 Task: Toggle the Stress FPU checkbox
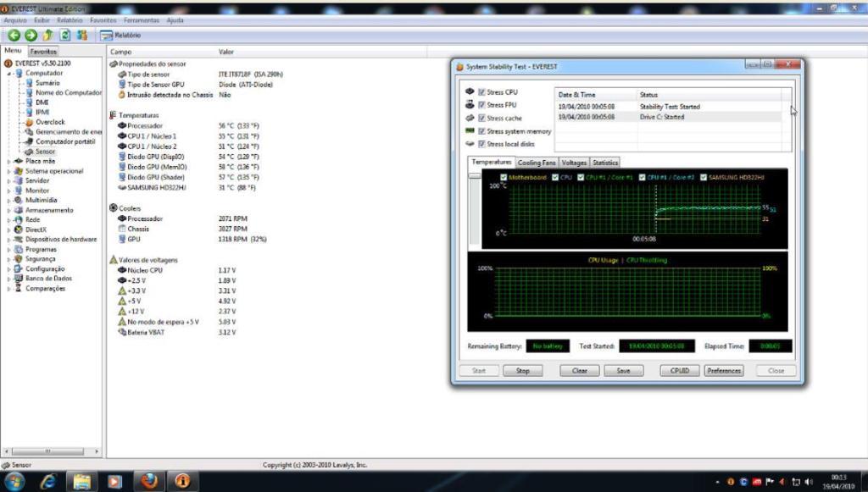pos(481,105)
